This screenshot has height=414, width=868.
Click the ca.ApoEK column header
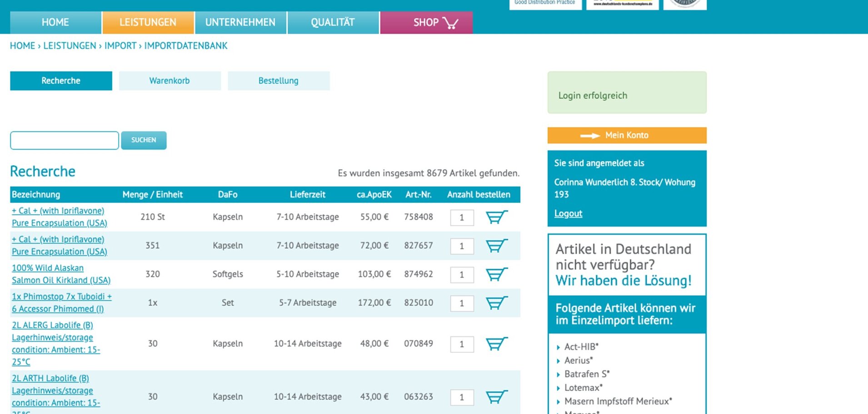pos(374,195)
